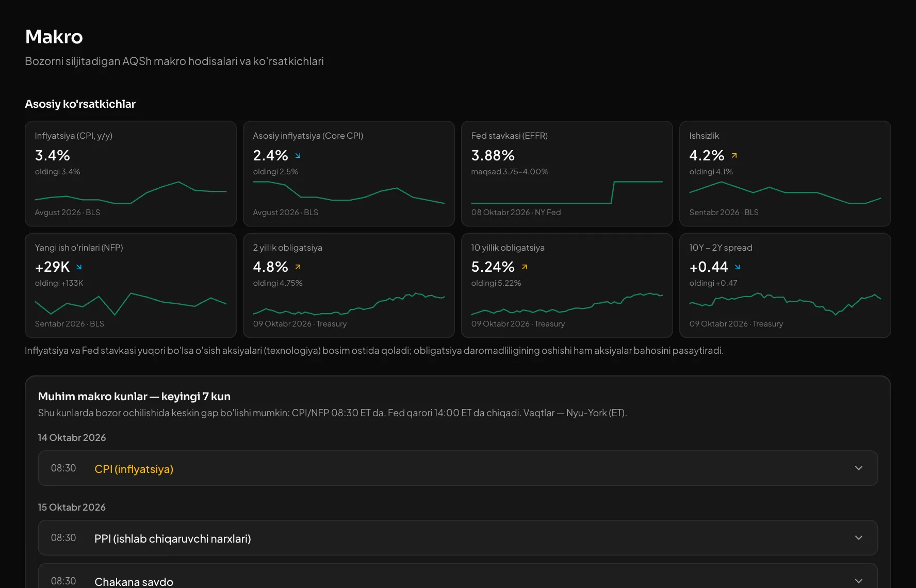Click the 08:30 time in the PPI row
Screen dimensions: 916x588
(x=63, y=538)
